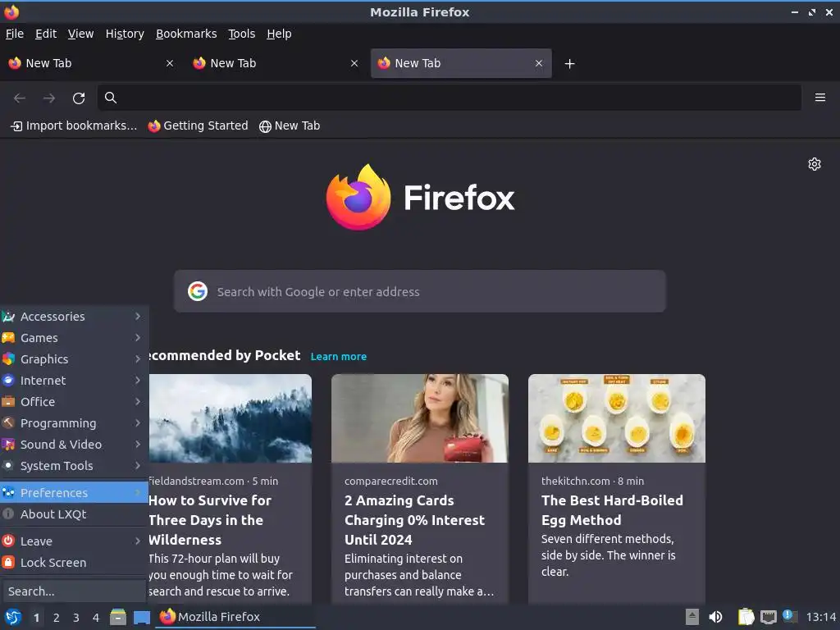Open How to Survive Three Days headline
This screenshot has height=630, width=840.
(210, 520)
